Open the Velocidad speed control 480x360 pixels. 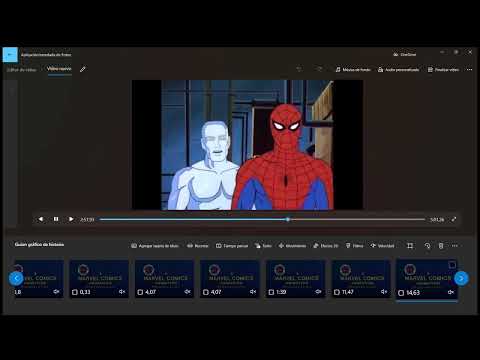point(382,246)
